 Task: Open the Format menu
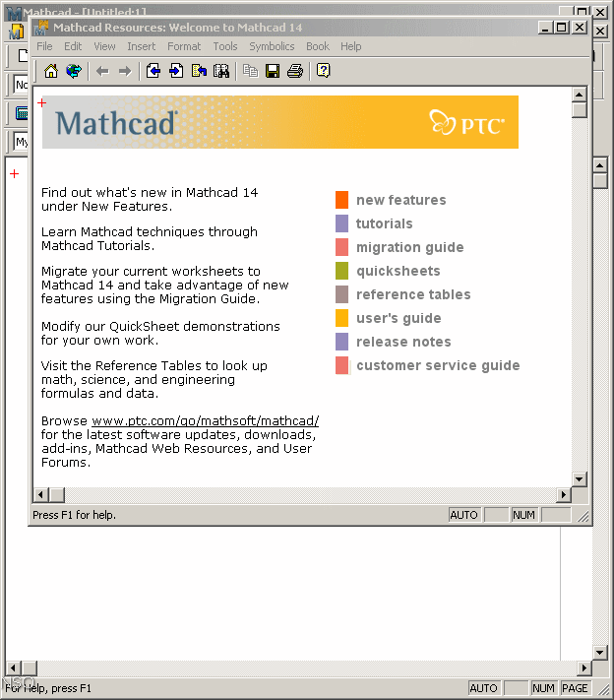coord(184,46)
